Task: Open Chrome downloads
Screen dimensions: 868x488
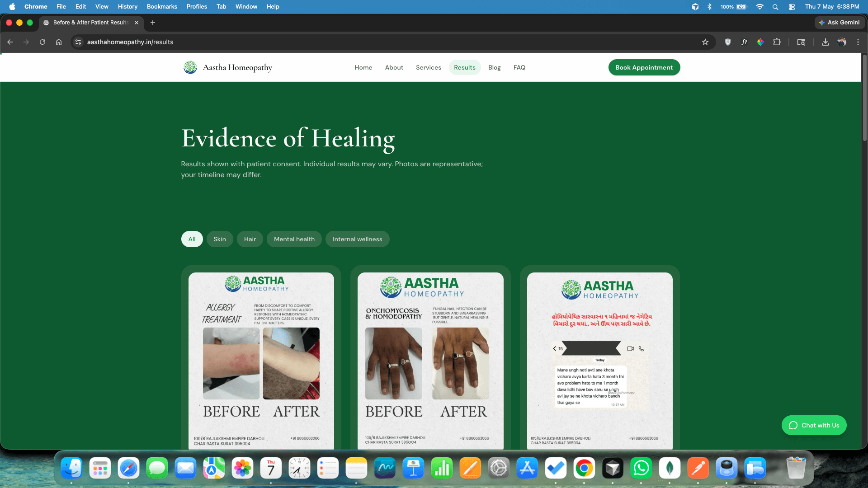Action: [x=826, y=42]
